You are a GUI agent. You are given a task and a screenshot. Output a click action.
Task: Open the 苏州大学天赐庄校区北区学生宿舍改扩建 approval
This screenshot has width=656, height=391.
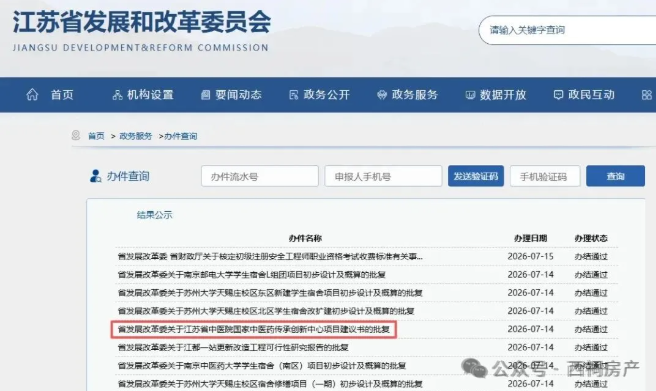266,311
